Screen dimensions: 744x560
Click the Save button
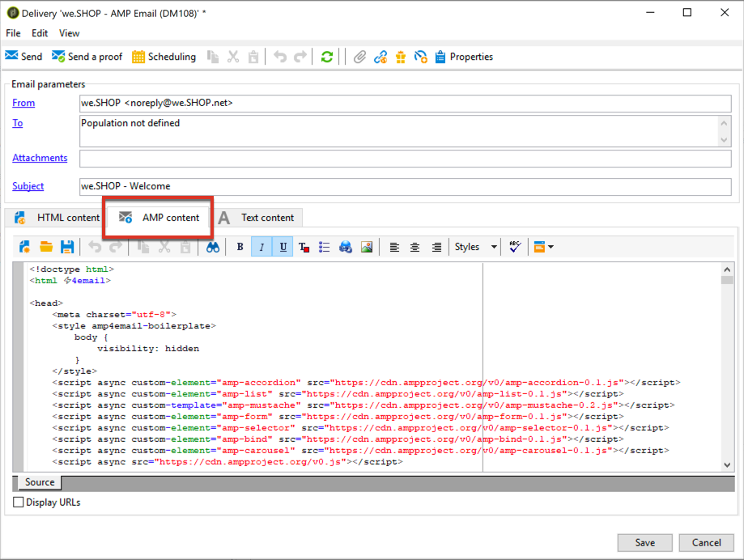(x=645, y=542)
